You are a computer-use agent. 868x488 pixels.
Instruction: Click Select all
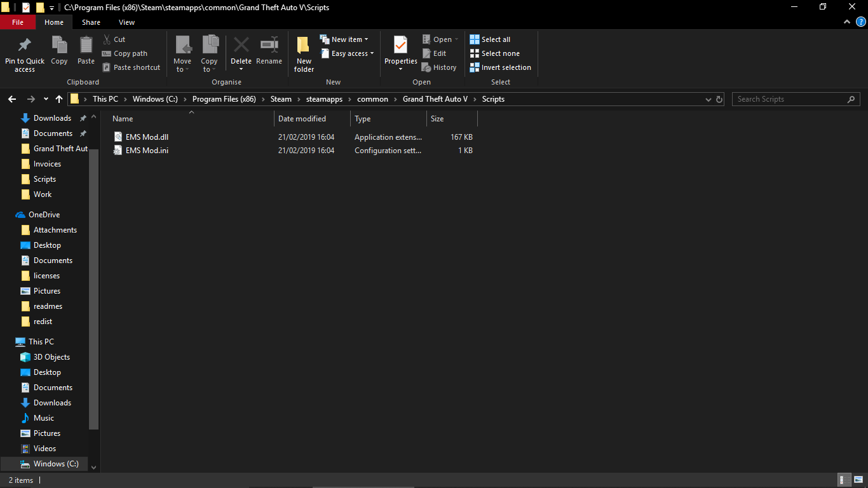[x=490, y=39]
